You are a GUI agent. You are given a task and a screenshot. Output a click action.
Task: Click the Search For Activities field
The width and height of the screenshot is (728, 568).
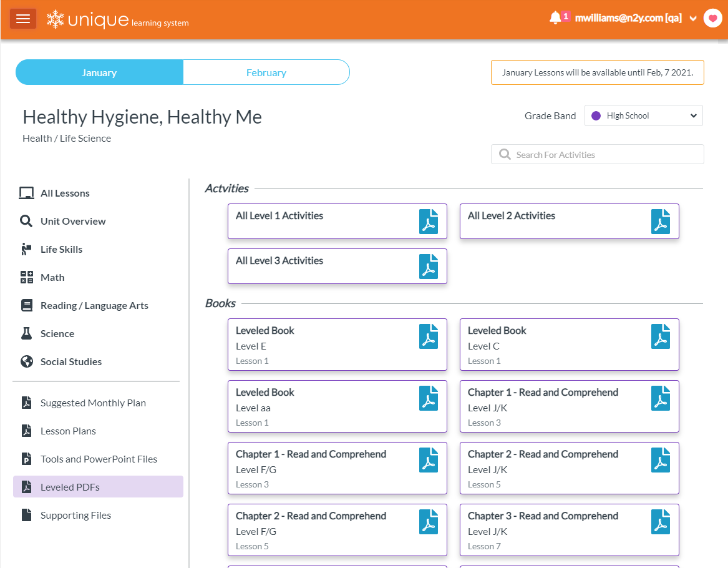[598, 155]
